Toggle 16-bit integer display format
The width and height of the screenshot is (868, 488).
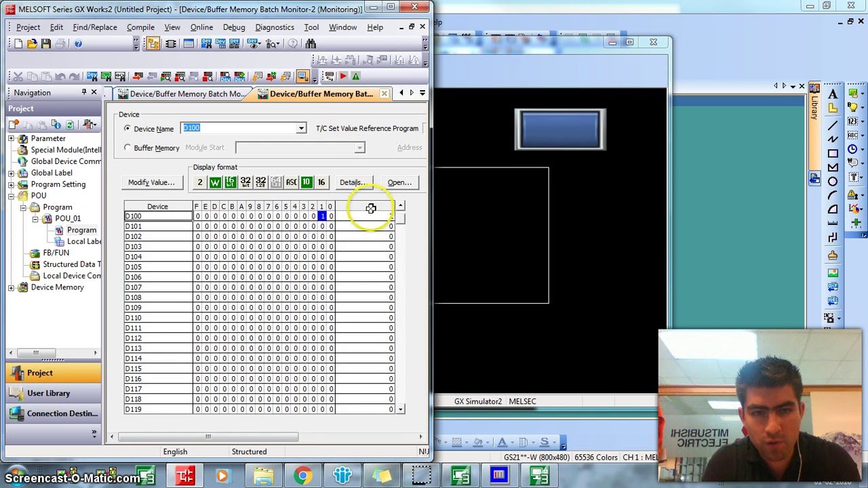(230, 182)
